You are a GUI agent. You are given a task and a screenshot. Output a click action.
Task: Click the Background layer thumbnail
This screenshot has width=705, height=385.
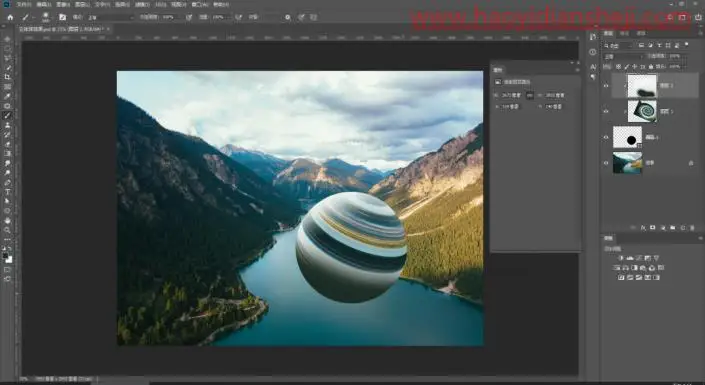627,163
